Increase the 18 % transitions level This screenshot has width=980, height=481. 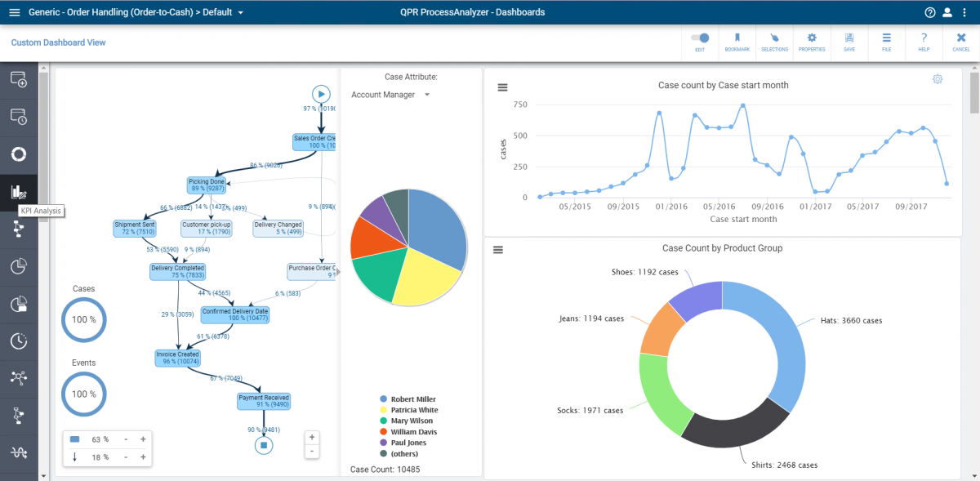coord(143,457)
